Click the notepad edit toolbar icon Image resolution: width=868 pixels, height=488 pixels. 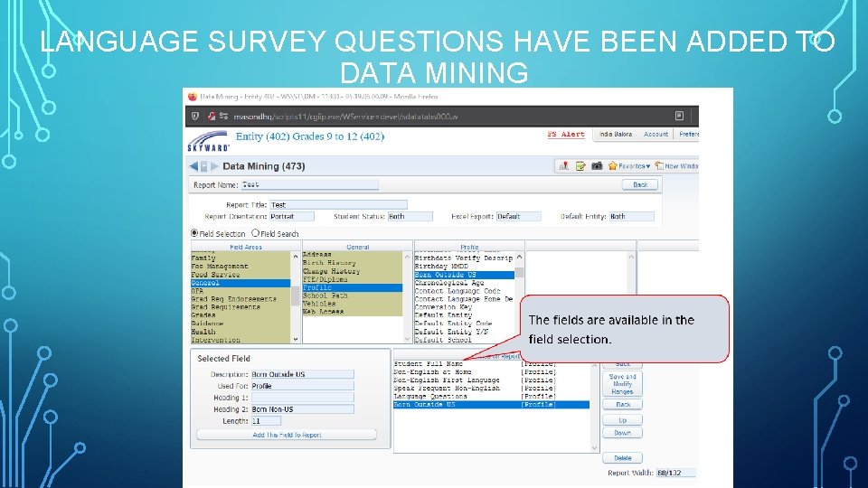580,166
